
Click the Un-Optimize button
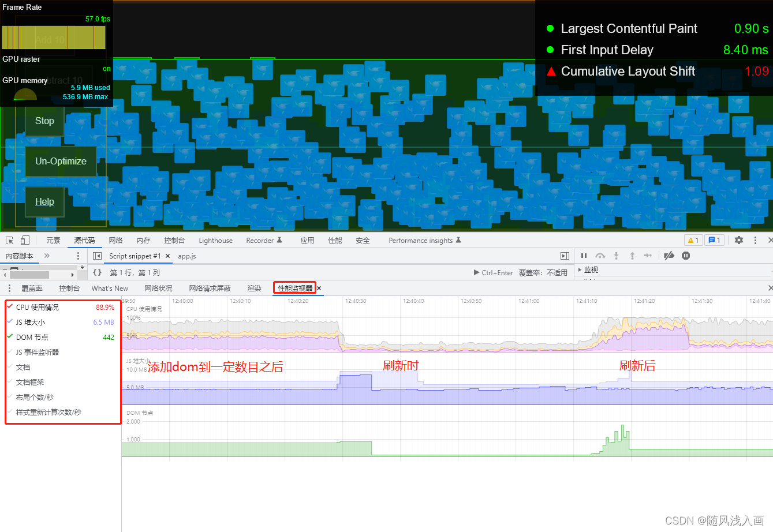(x=61, y=161)
